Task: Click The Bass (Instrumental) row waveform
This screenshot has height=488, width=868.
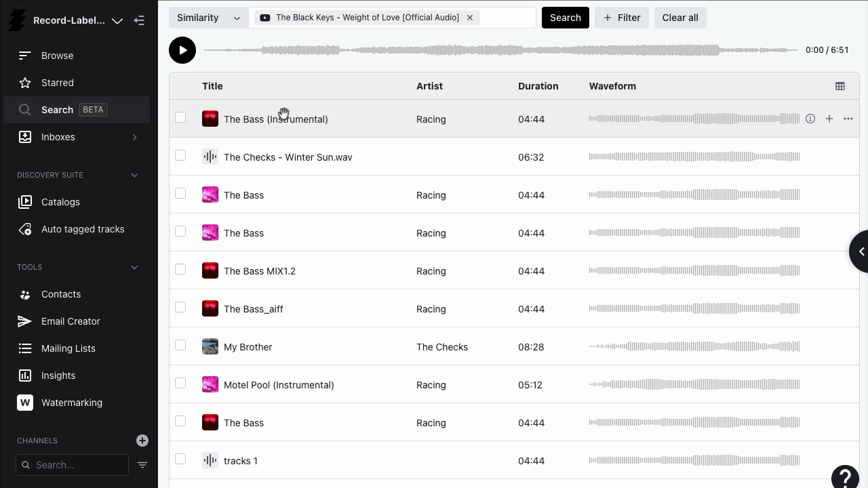Action: (694, 119)
